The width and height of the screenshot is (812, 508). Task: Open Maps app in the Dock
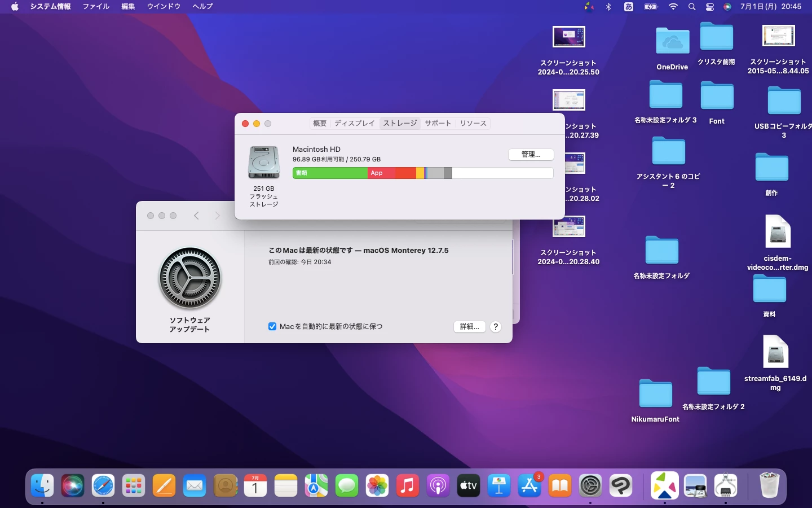[316, 485]
